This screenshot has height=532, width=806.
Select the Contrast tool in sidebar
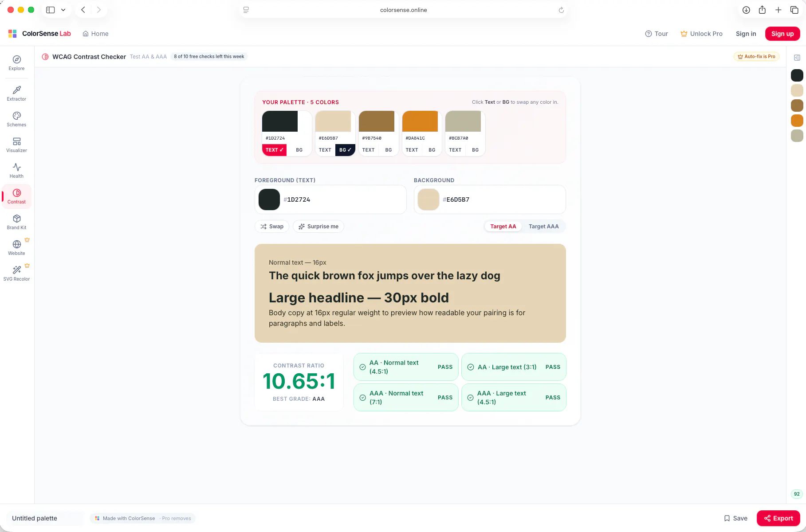pos(16,196)
